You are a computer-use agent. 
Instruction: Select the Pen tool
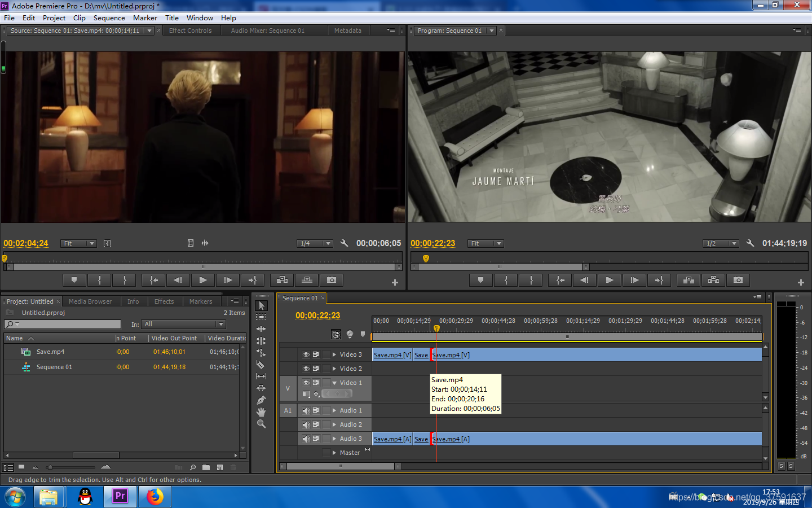coord(261,400)
